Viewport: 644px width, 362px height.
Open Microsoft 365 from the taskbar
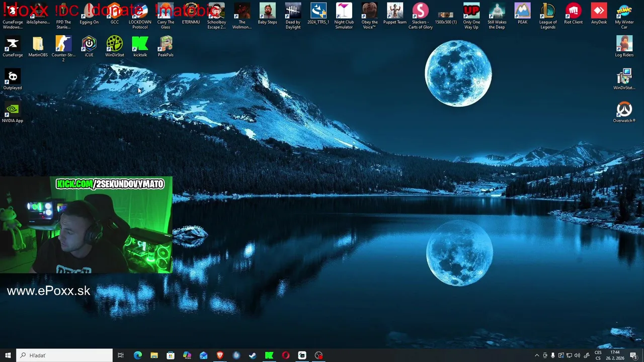click(x=187, y=355)
